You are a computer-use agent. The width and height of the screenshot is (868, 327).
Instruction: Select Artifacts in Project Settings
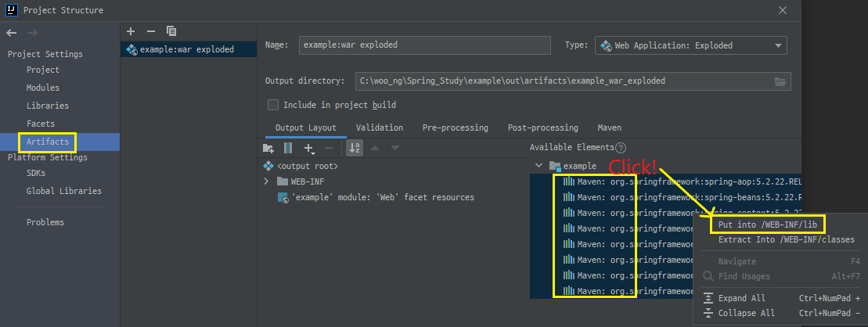(48, 142)
